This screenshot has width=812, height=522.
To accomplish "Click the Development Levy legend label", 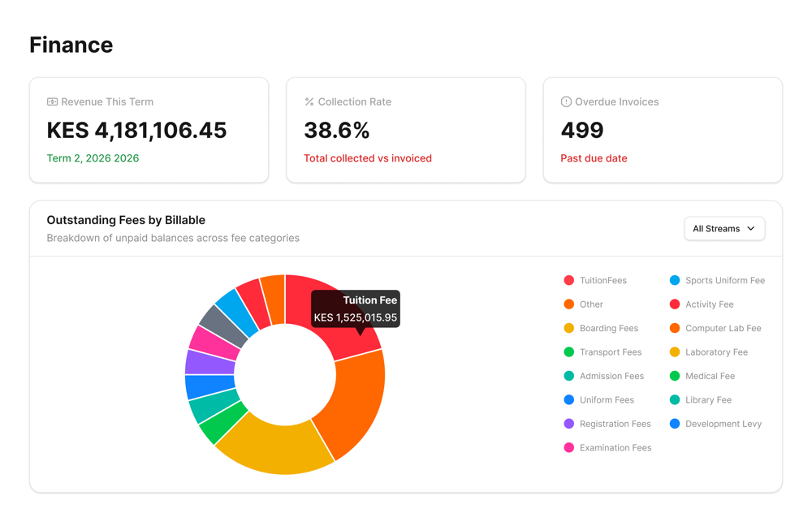I will pyautogui.click(x=723, y=424).
